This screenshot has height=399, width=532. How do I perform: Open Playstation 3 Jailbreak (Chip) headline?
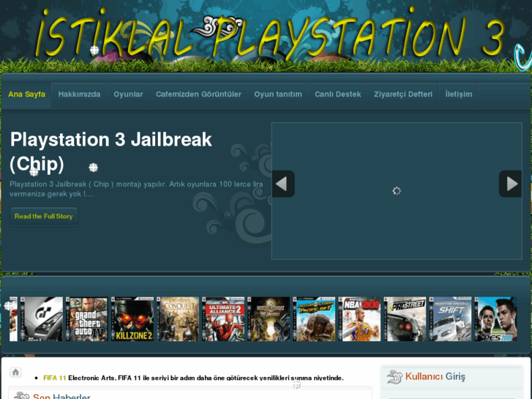point(111,152)
